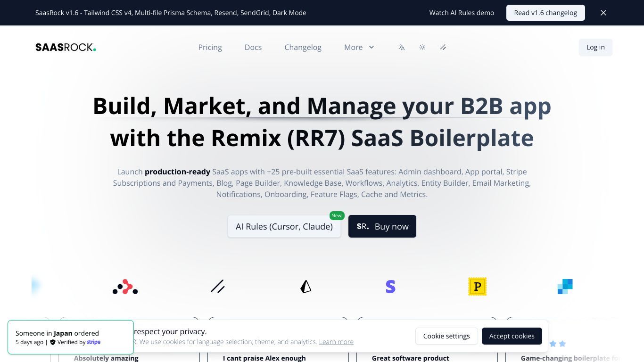Click the SaasRock logo
This screenshot has height=362, width=644.
coord(66,47)
